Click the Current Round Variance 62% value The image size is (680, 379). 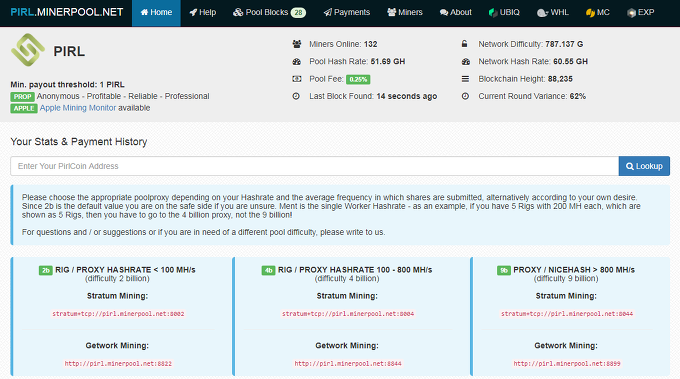pyautogui.click(x=578, y=96)
